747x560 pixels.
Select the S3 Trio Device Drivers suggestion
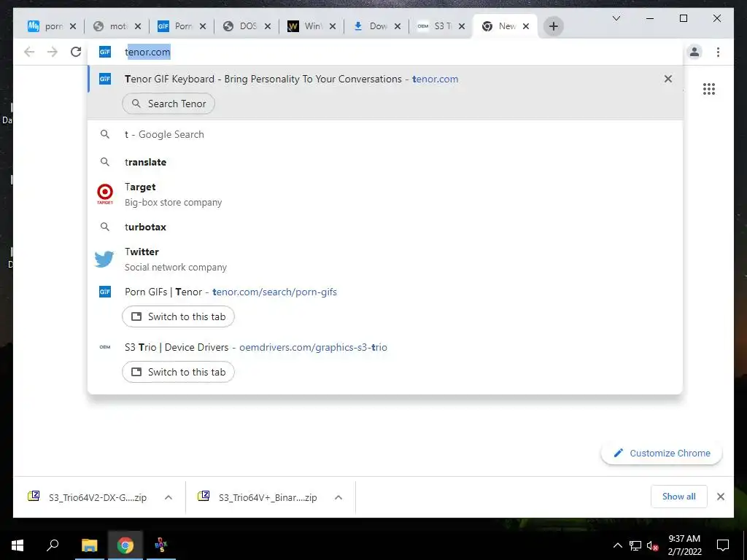point(385,348)
